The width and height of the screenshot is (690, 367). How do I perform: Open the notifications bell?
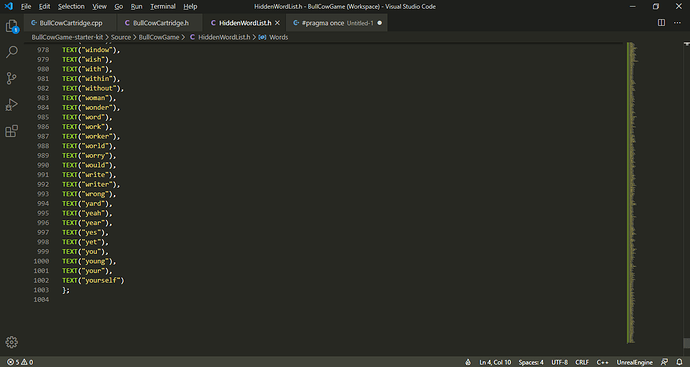coord(679,362)
